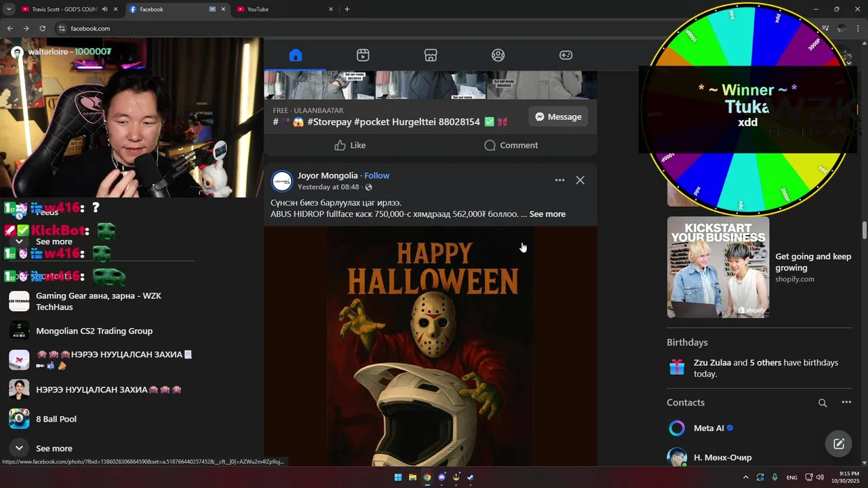Viewport: 868px width, 488px height.
Task: Message the Storepay pocket seller
Action: pos(558,117)
